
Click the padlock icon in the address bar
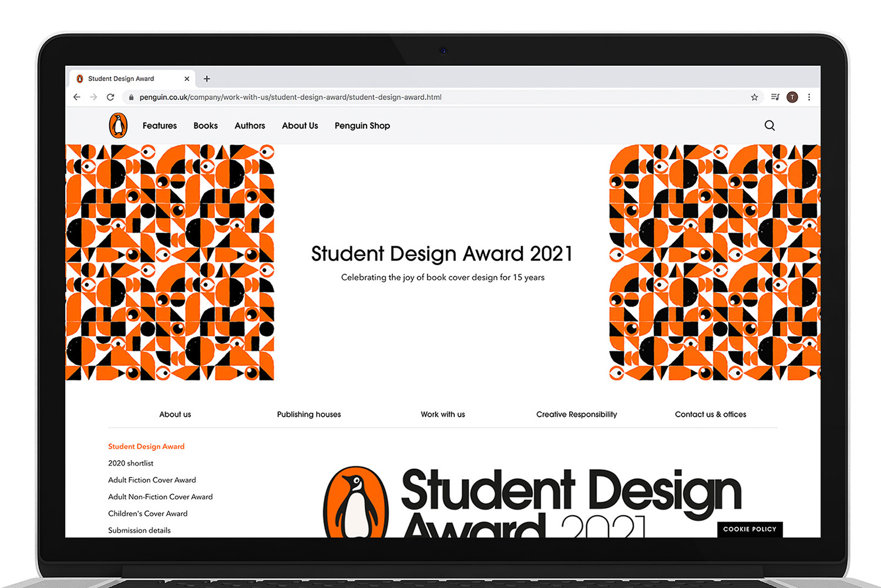click(x=131, y=98)
